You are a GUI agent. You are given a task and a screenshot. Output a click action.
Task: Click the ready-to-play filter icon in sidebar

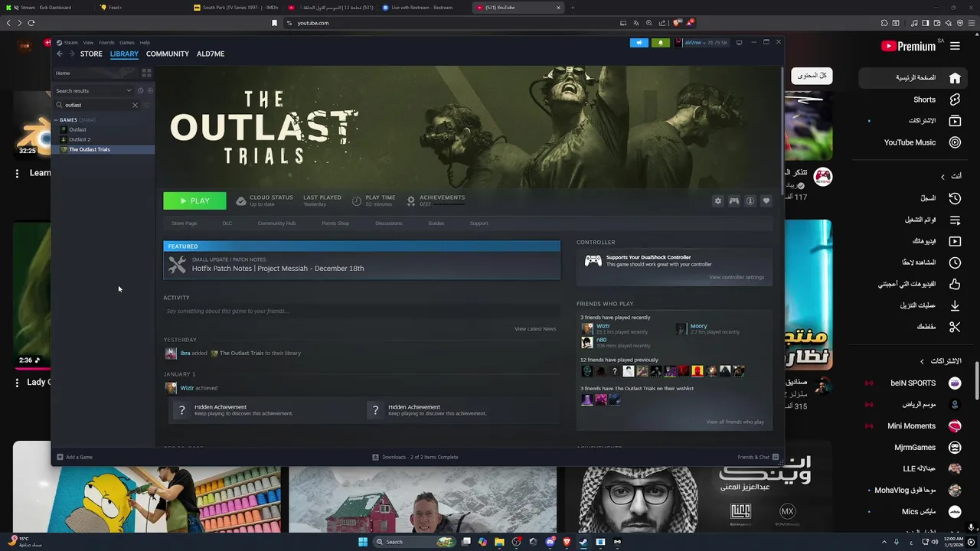[150, 90]
